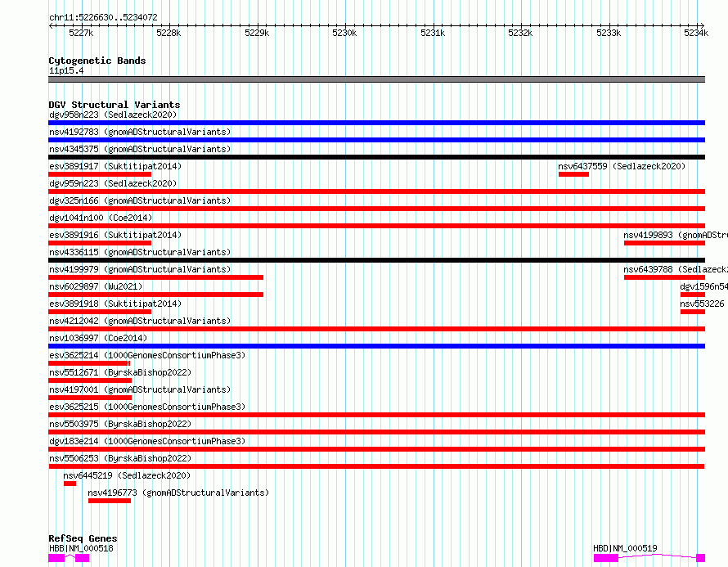
Task: Click the red bar under nsv4199893
Action: click(x=664, y=243)
